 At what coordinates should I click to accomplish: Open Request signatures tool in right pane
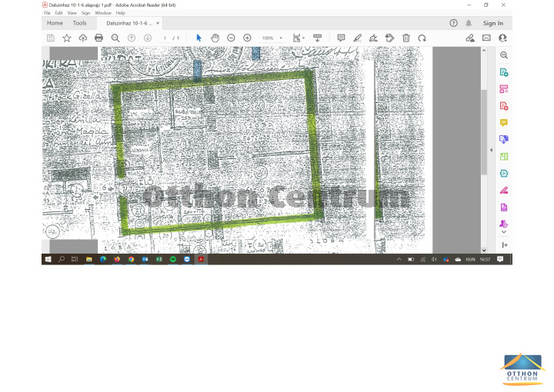coord(504,224)
